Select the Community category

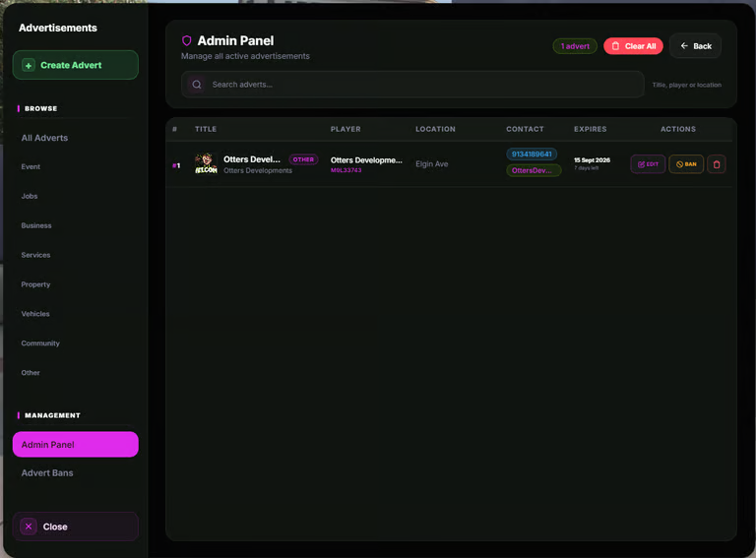(40, 343)
